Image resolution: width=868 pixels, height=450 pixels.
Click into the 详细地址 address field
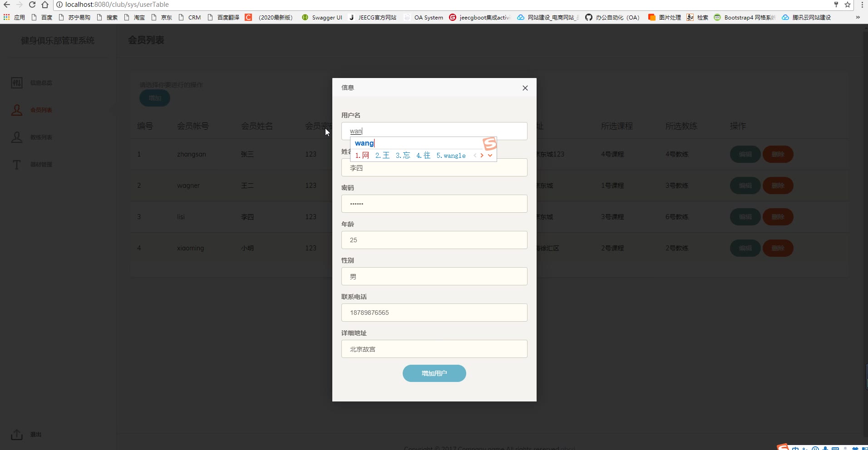tap(434, 349)
